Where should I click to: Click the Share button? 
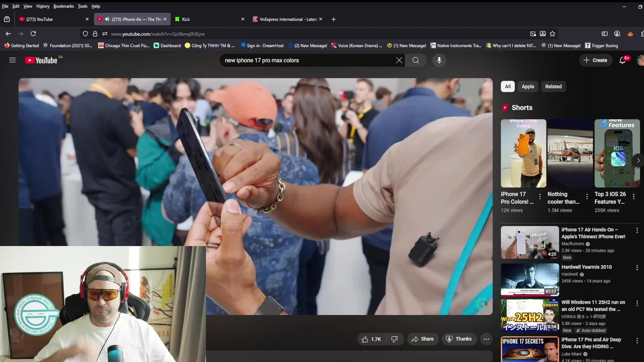[x=422, y=339]
